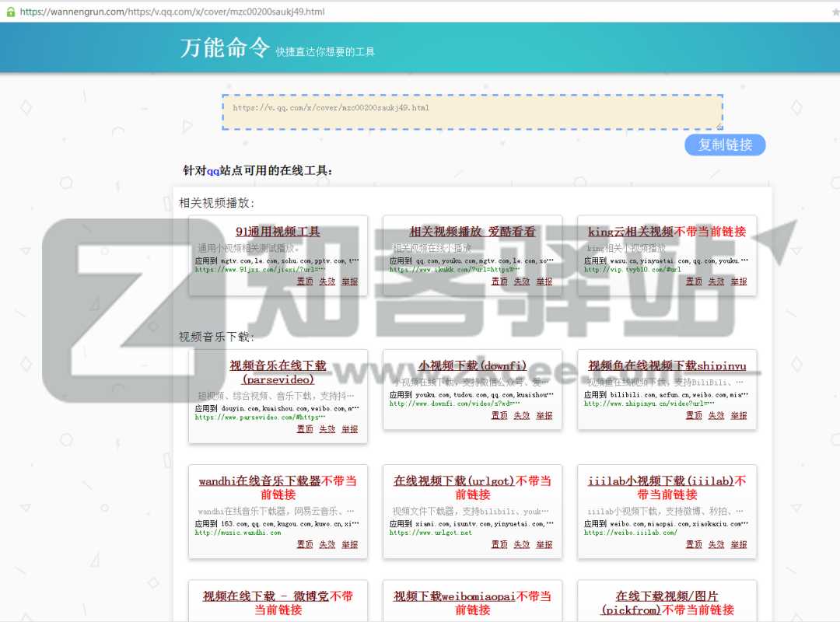Open 小视频下载 downfi tool
840x622 pixels.
pos(471,365)
